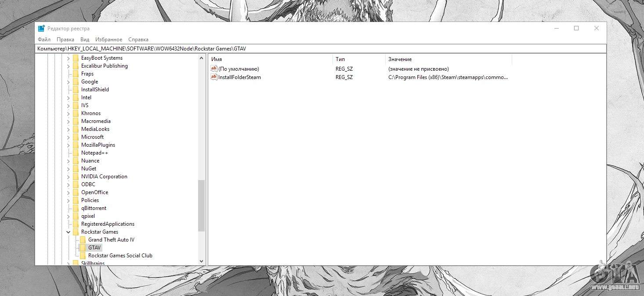Screen dimensions: 644x296
Task: Expand the NVIDIA Corporation key
Action: pos(69,177)
